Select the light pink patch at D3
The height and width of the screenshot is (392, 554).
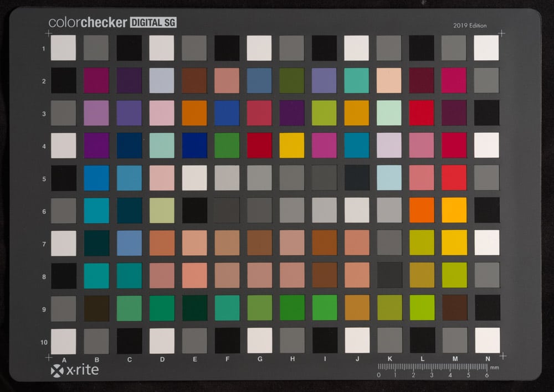(x=162, y=113)
